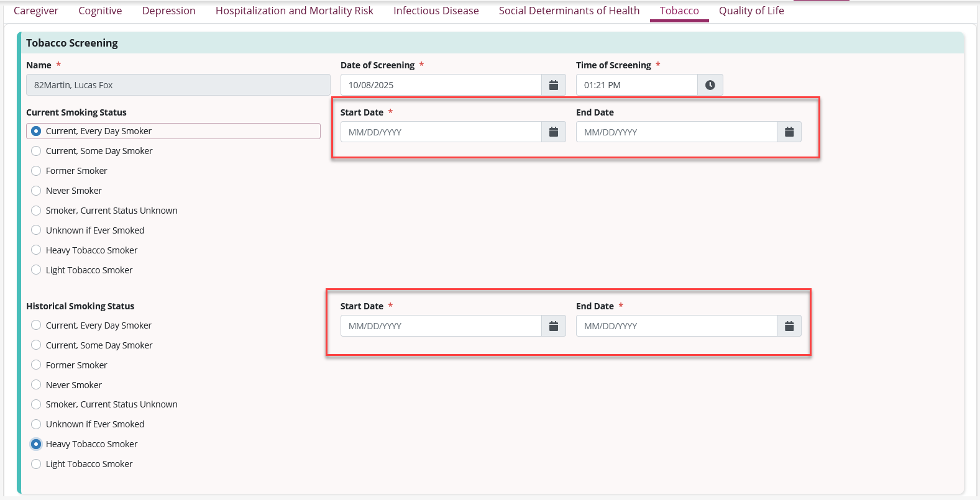Focus the Historical Smoking Start Date field
The height and width of the screenshot is (500, 980).
pos(441,326)
